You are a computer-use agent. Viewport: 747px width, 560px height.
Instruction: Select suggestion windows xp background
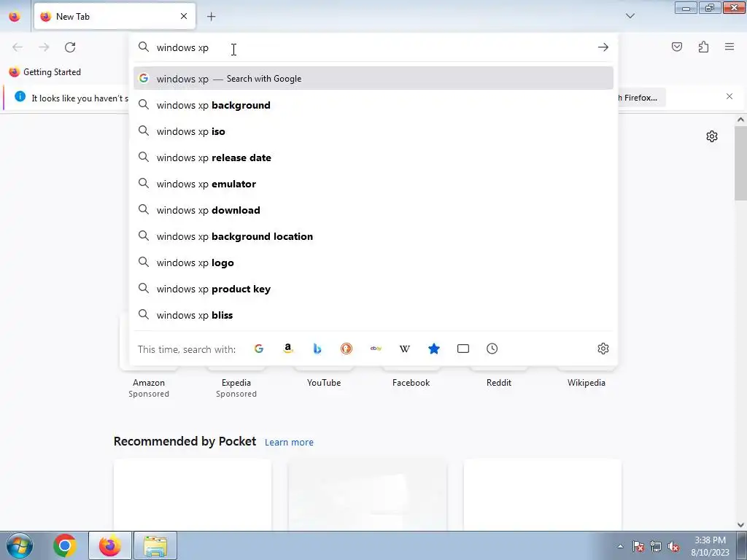(x=373, y=105)
